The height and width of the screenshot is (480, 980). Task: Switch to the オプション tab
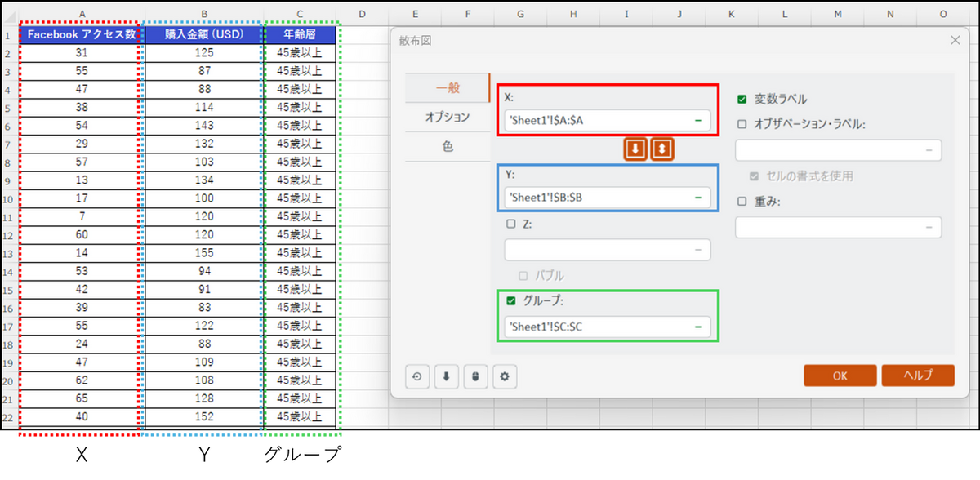click(x=447, y=117)
